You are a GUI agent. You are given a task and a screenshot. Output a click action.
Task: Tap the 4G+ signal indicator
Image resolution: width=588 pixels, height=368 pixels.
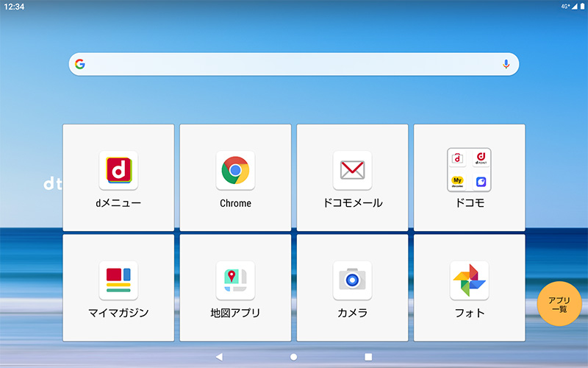[565, 7]
